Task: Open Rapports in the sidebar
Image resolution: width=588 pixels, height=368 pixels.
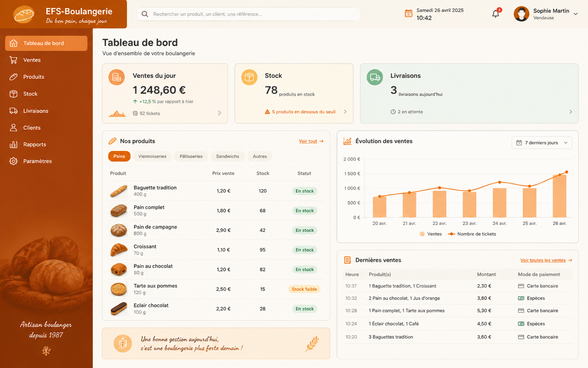Action: [46, 144]
